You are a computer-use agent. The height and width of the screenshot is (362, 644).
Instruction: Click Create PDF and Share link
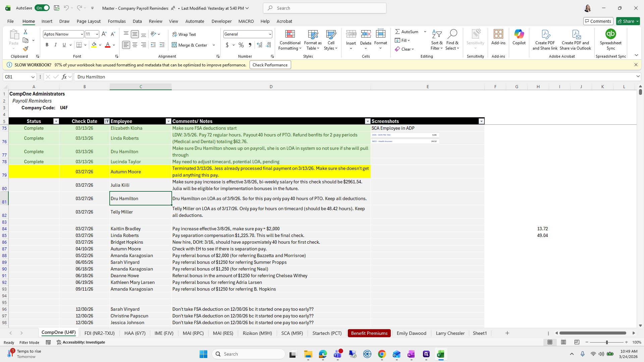pos(545,40)
